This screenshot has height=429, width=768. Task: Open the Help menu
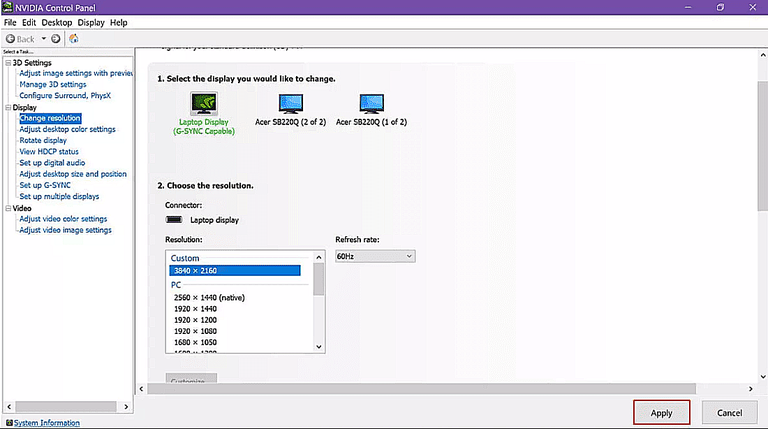point(119,23)
